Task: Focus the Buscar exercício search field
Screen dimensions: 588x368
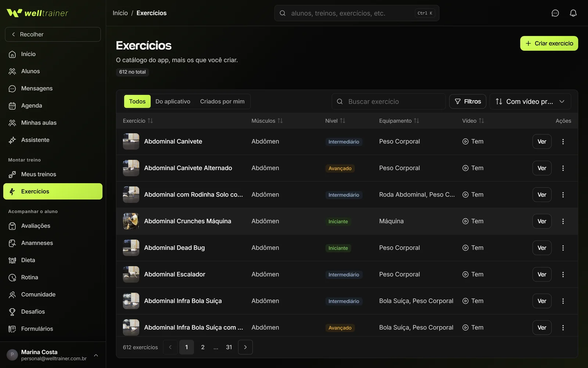Action: [x=388, y=102]
